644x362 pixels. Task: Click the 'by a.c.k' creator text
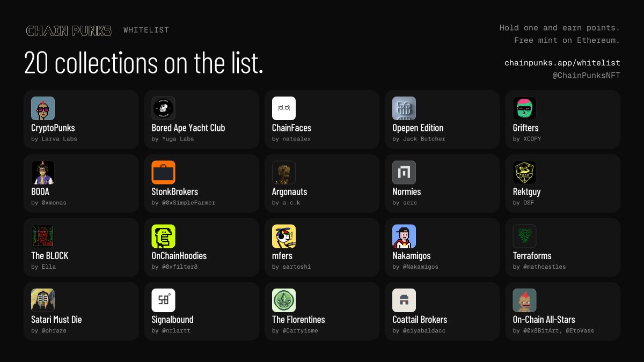(x=287, y=203)
